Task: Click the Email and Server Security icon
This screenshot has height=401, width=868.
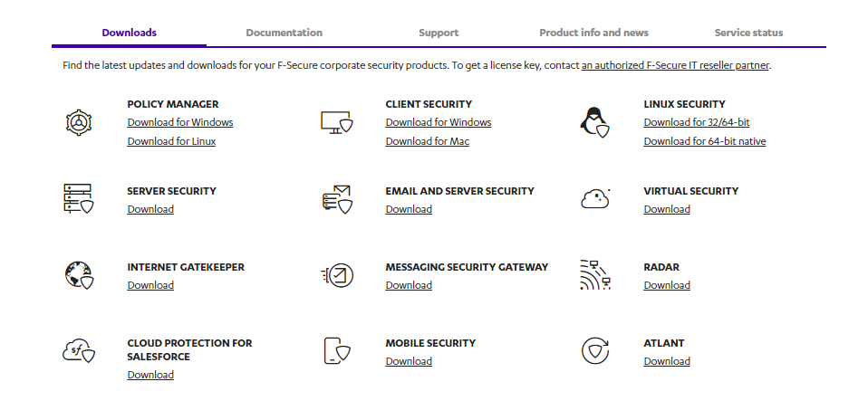Action: tap(336, 197)
